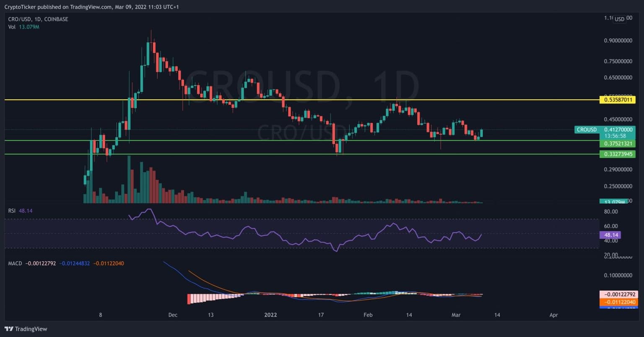The image size is (644, 337).
Task: Click the purple RSI 48.14 value tag
Action: coord(610,235)
